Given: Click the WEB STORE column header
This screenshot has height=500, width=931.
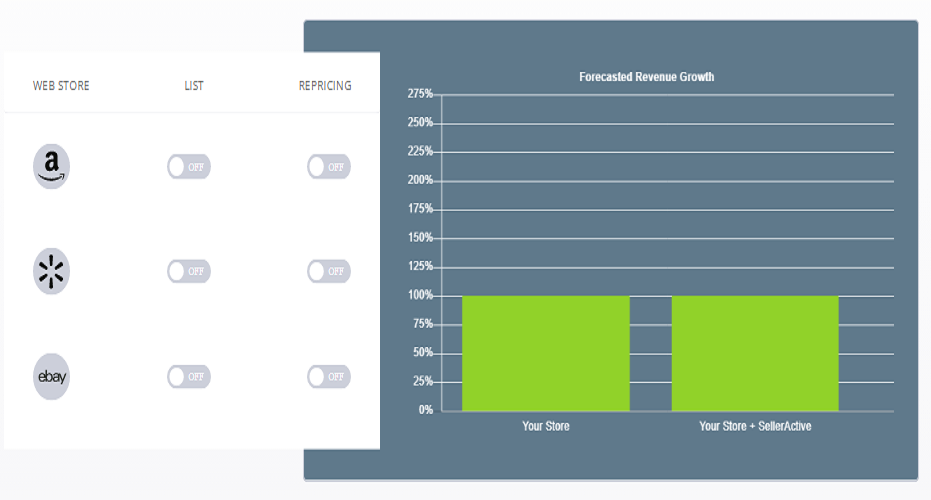Looking at the screenshot, I should click(x=61, y=86).
